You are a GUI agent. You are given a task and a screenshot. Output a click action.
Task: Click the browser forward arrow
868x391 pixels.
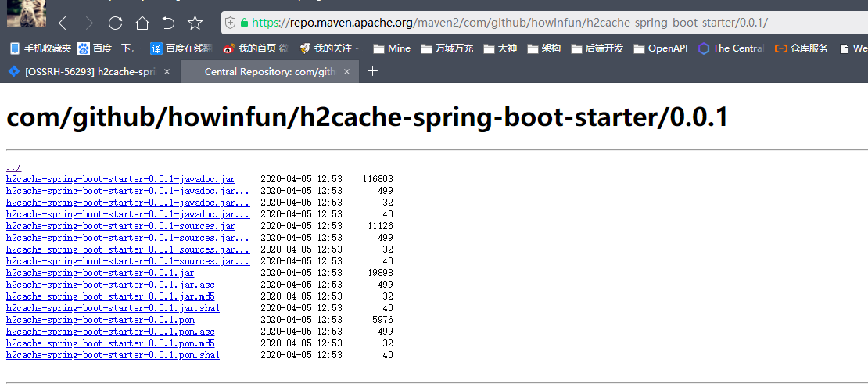pyautogui.click(x=89, y=23)
